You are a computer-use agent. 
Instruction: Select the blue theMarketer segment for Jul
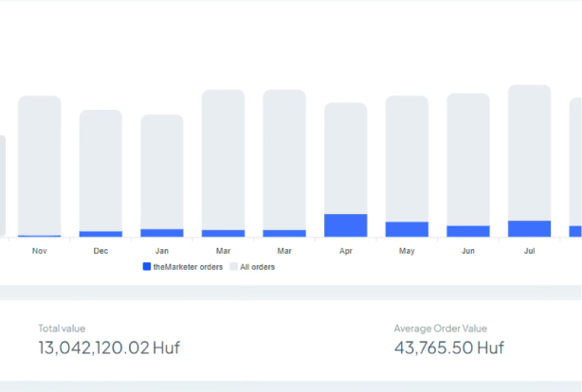pyautogui.click(x=530, y=228)
